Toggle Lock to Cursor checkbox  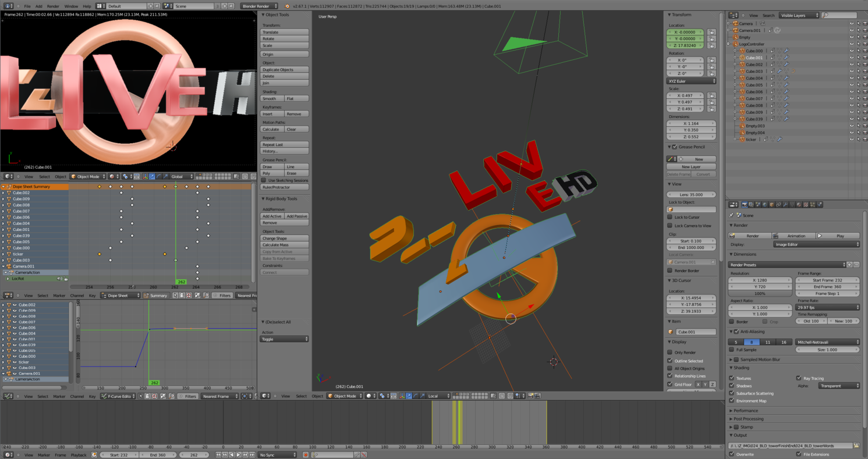pos(670,217)
